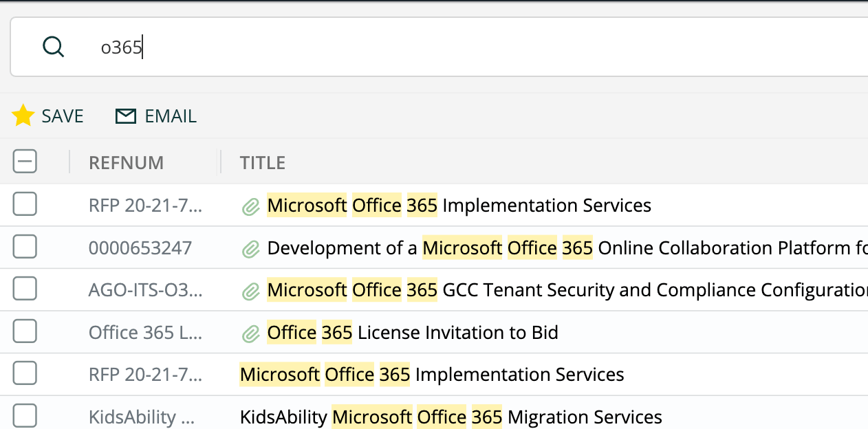Click paperclip on License Invitation to Bid row
Image resolution: width=868 pixels, height=429 pixels.
click(x=250, y=333)
